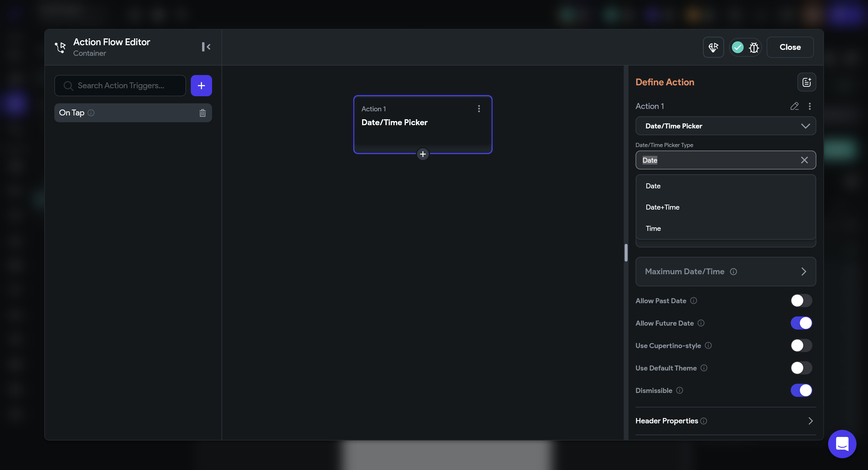Viewport: 868px width, 470px height.
Task: Collapse the action triggers sidebar panel
Action: 206,47
